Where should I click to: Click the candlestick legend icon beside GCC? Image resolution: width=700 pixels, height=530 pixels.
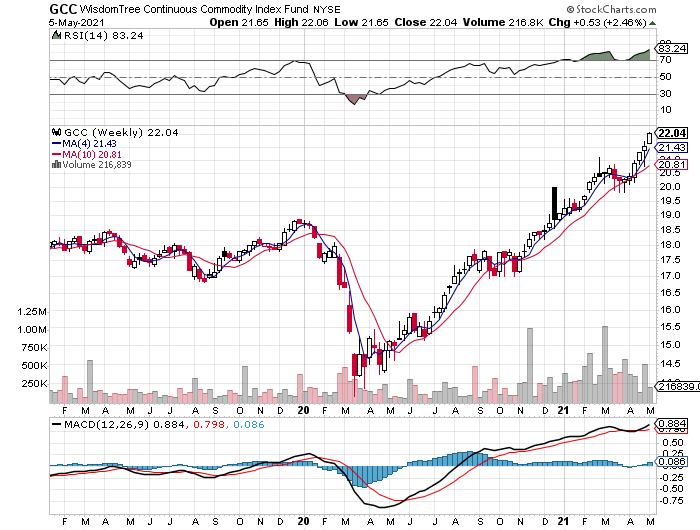pyautogui.click(x=57, y=132)
